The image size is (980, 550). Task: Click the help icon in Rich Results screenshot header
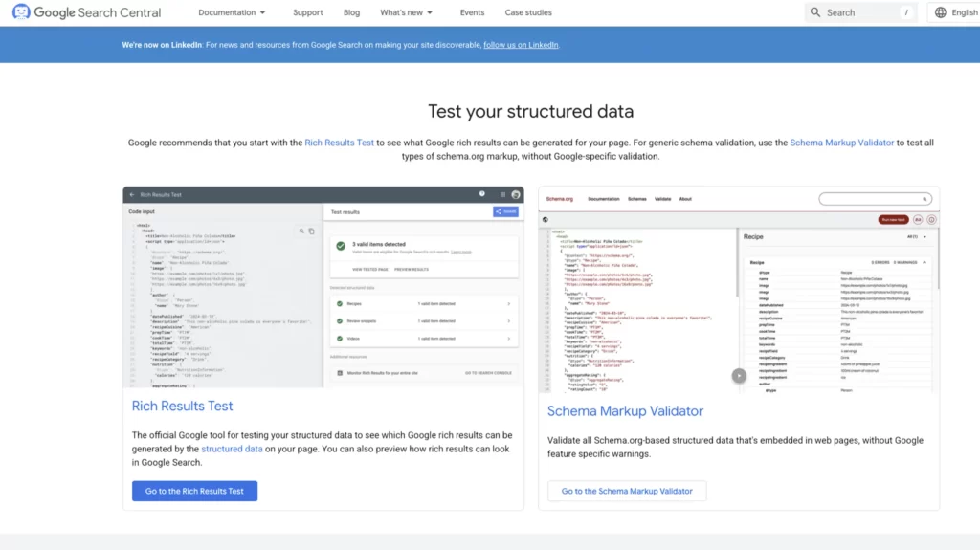[482, 194]
